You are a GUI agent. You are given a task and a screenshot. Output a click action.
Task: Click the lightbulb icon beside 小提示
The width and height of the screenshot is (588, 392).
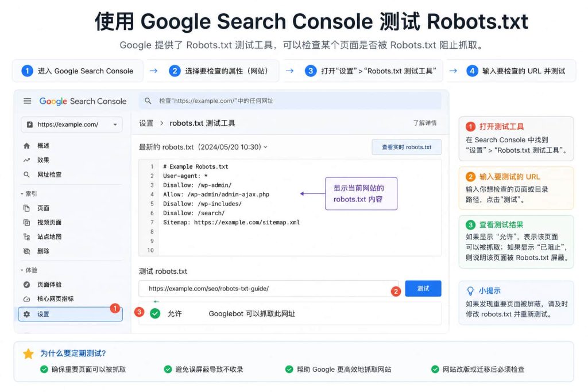tap(470, 291)
